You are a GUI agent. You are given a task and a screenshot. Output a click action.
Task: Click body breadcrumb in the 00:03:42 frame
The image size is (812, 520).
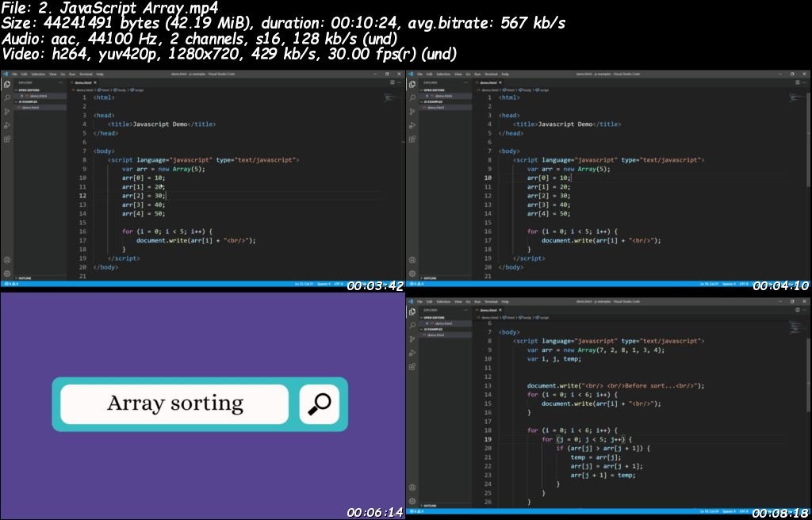(121, 90)
